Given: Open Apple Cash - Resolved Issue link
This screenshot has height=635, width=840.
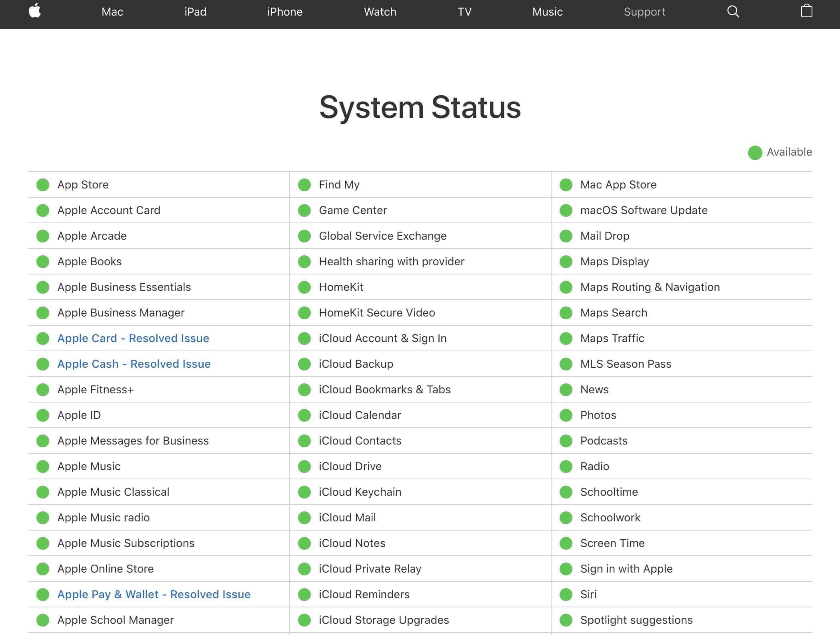Looking at the screenshot, I should coord(134,364).
